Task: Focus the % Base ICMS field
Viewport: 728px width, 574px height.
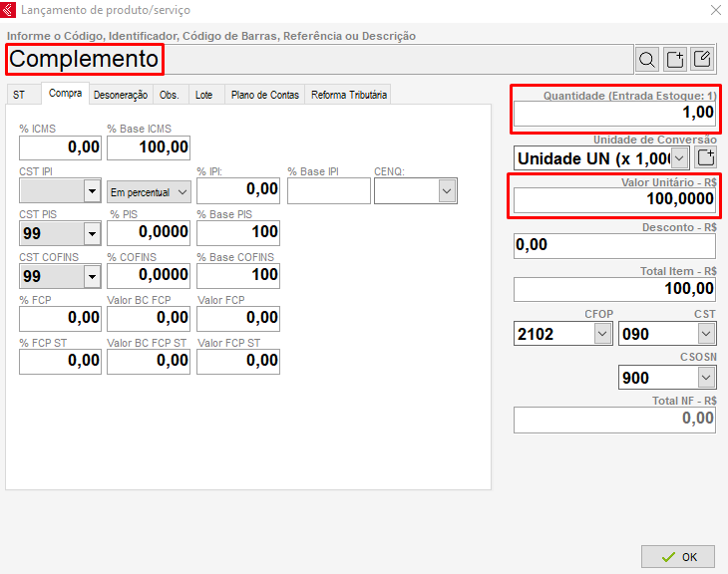Action: [149, 147]
